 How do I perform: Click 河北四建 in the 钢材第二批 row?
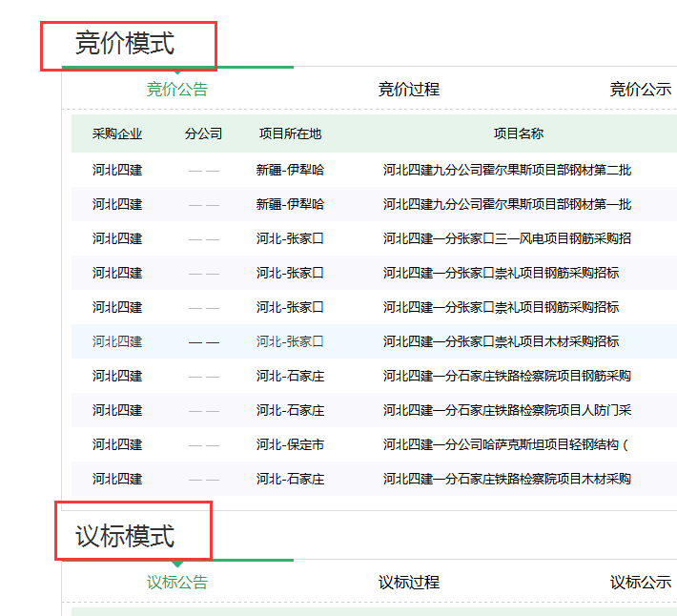click(117, 170)
